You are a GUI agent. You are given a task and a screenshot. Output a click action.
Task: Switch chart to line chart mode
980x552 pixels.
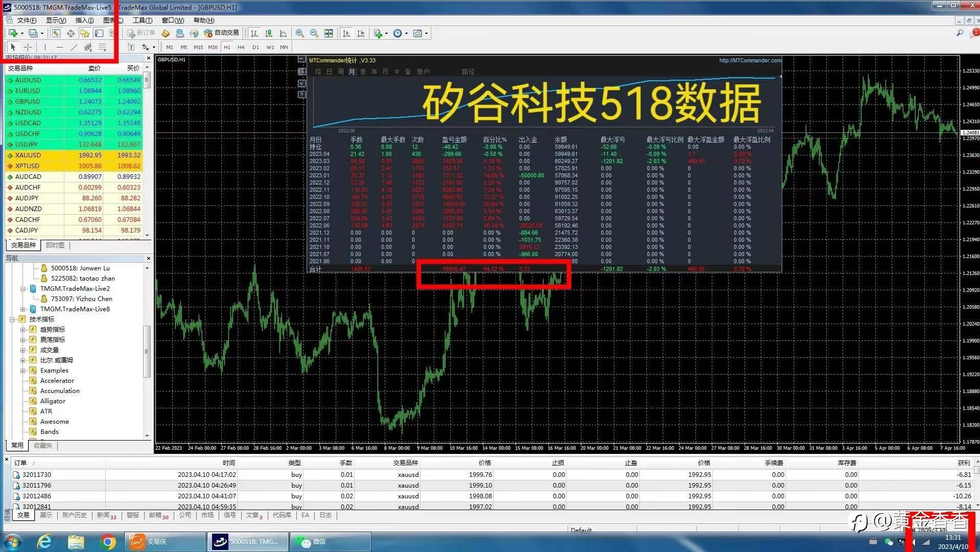coord(283,33)
